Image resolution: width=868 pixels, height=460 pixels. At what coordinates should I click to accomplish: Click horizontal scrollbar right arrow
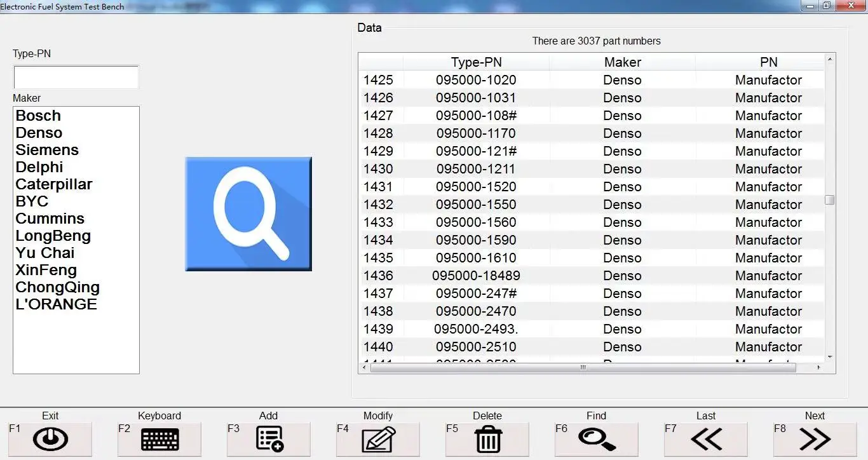pos(818,368)
